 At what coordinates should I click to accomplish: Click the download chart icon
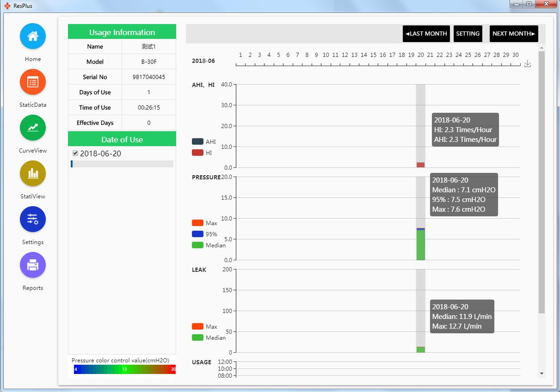[x=527, y=64]
